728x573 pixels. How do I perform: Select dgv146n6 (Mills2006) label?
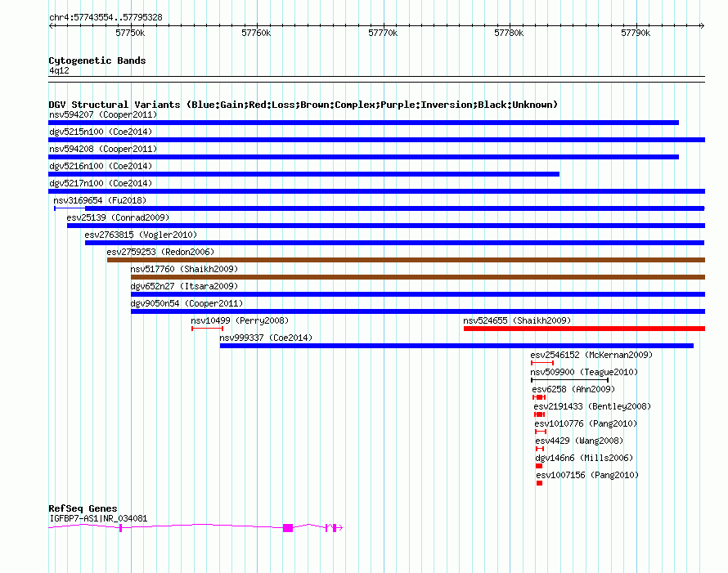click(584, 458)
